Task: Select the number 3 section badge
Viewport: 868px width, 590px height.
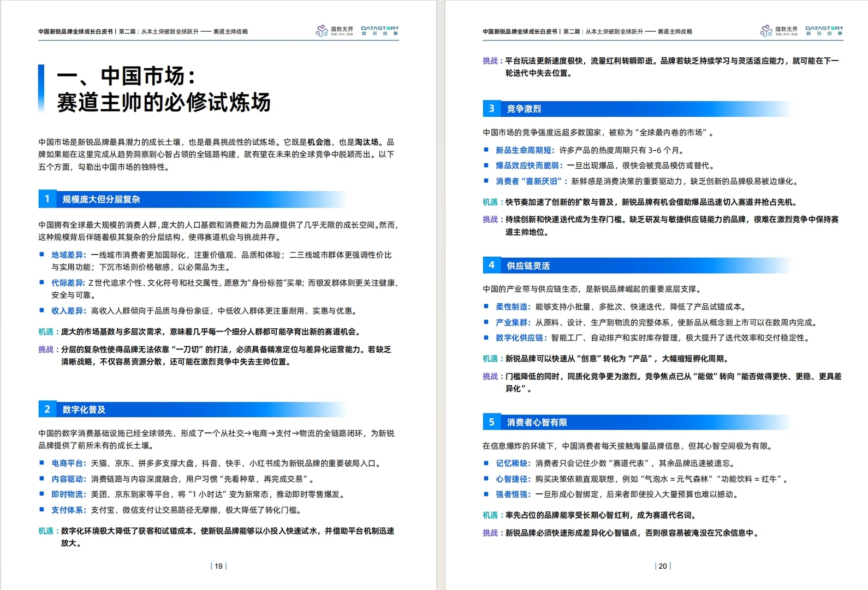Action: (491, 109)
